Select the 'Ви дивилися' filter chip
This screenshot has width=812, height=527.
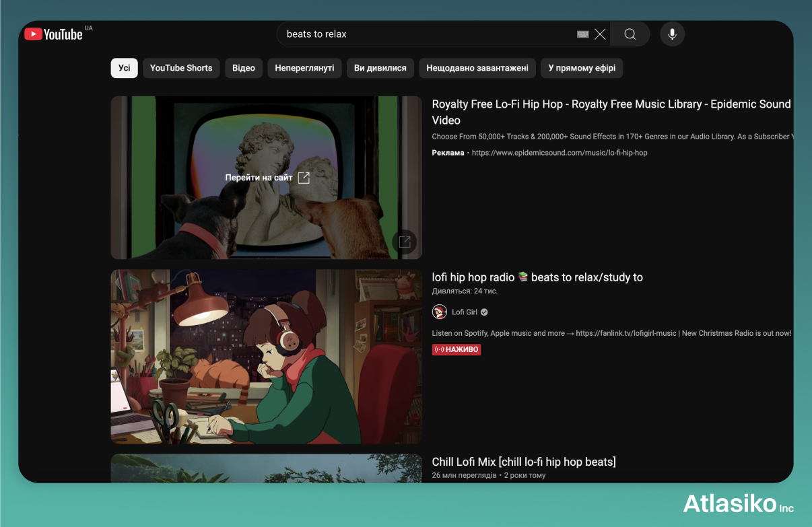(380, 68)
